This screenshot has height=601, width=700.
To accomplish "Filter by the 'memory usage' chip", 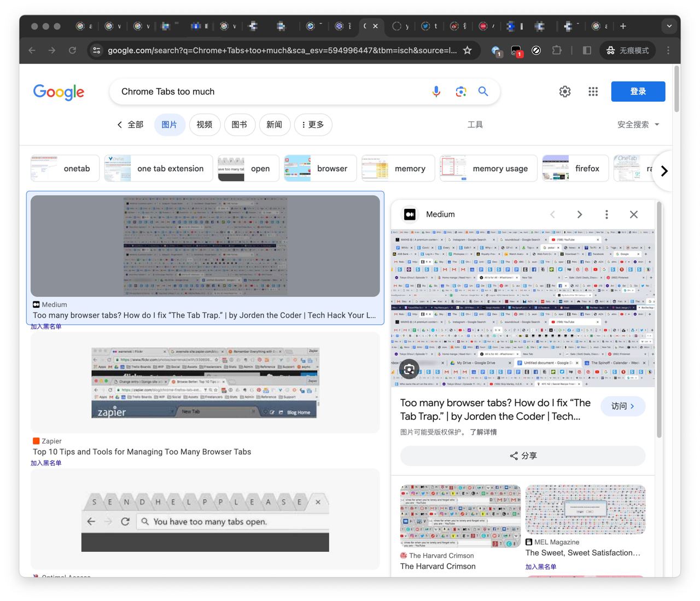I will coord(488,168).
